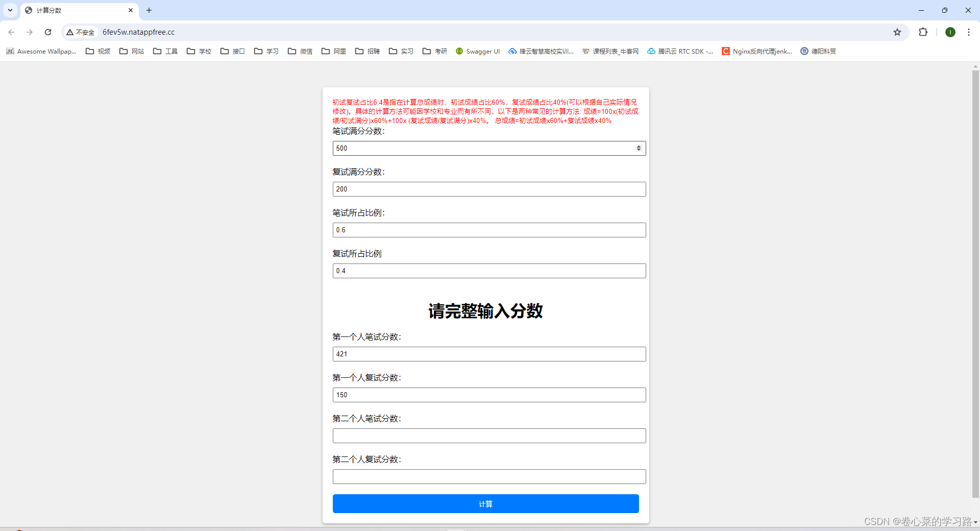Click the 请完整输入分数 heading
Viewport: 980px width, 531px height.
[485, 311]
